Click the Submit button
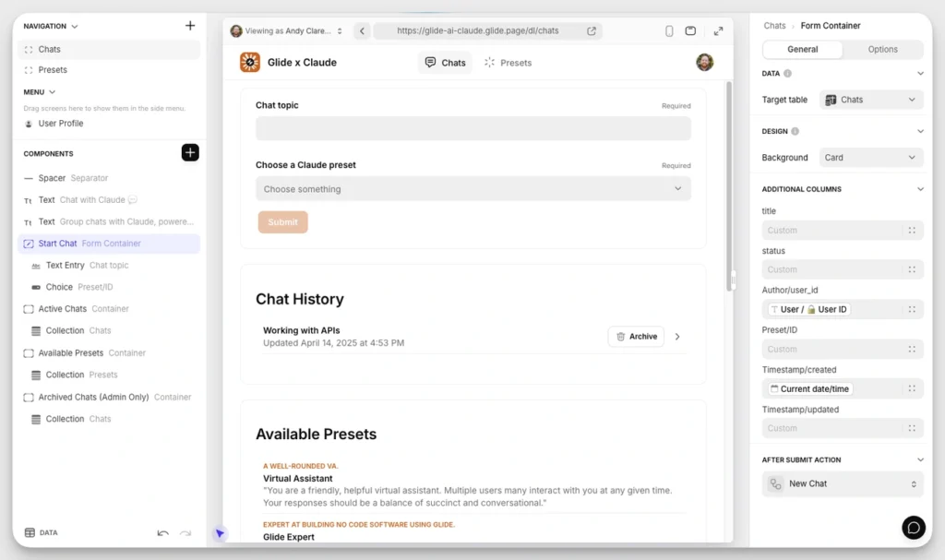The height and width of the screenshot is (560, 945). 282,221
